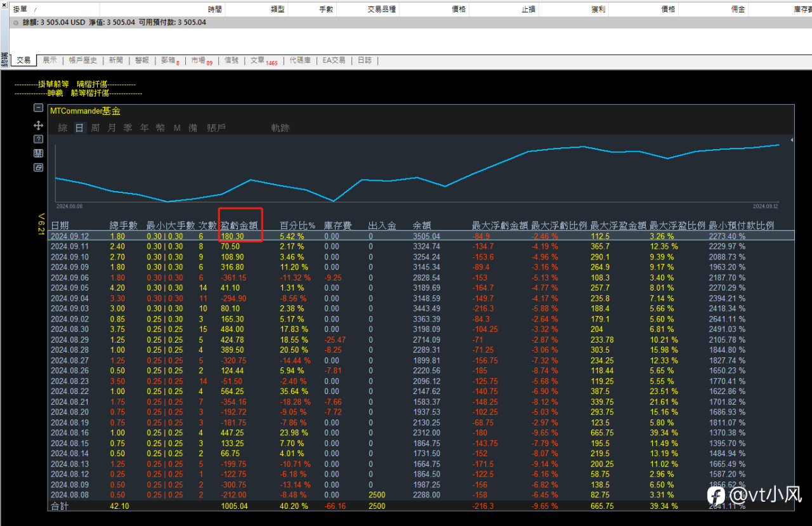812x526 pixels.
Task: Open the 新聞 tab
Action: (x=116, y=60)
